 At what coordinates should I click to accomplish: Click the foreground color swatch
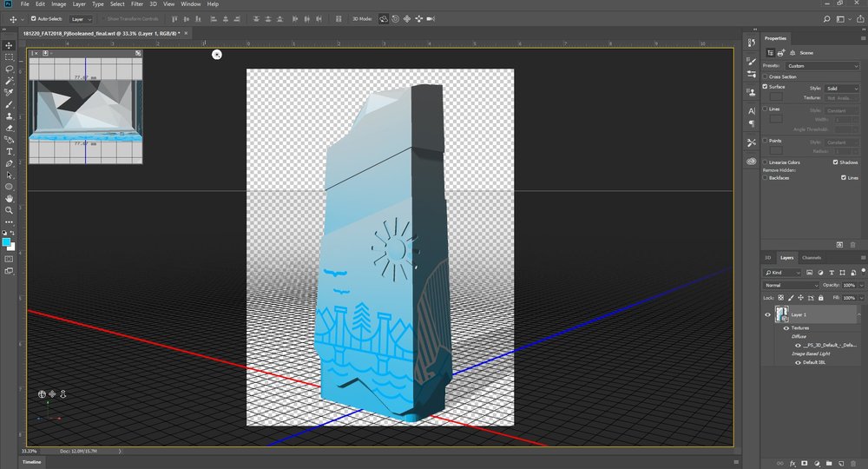point(7,242)
